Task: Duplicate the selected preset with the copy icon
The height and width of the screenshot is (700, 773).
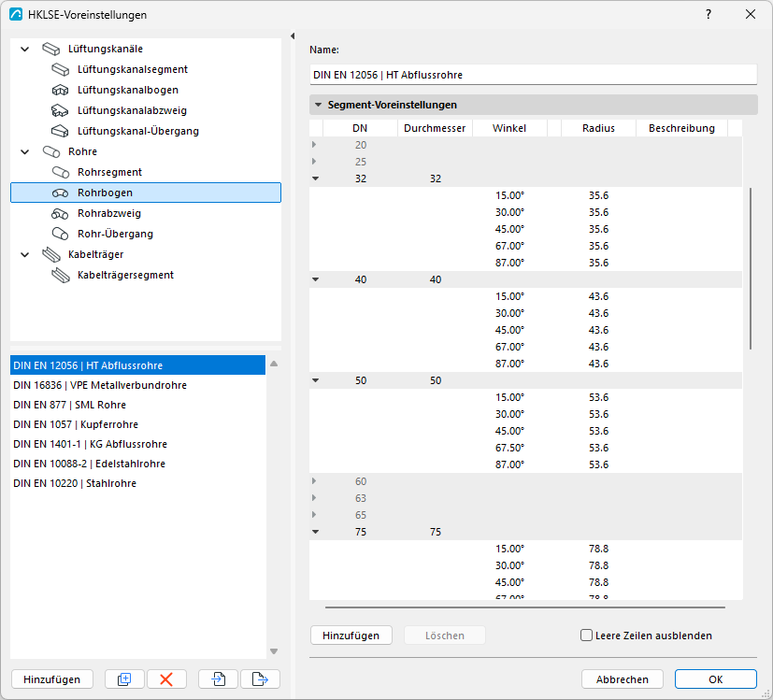Action: pos(124,679)
